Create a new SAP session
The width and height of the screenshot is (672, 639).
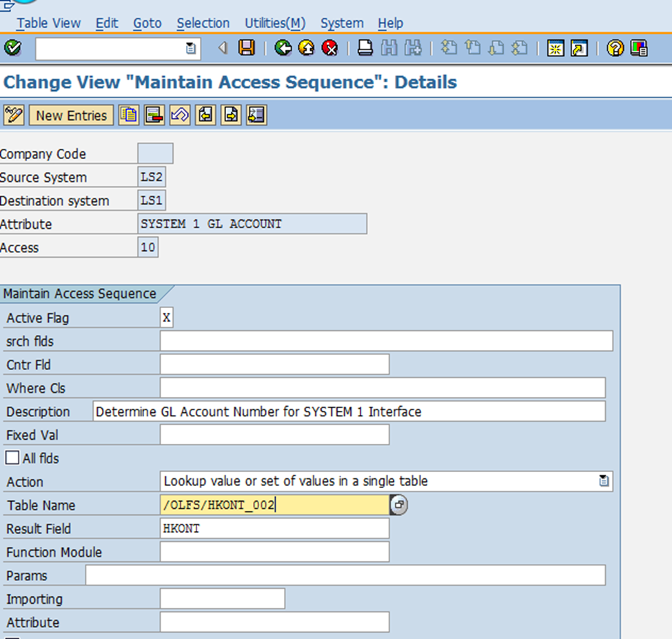pos(556,48)
